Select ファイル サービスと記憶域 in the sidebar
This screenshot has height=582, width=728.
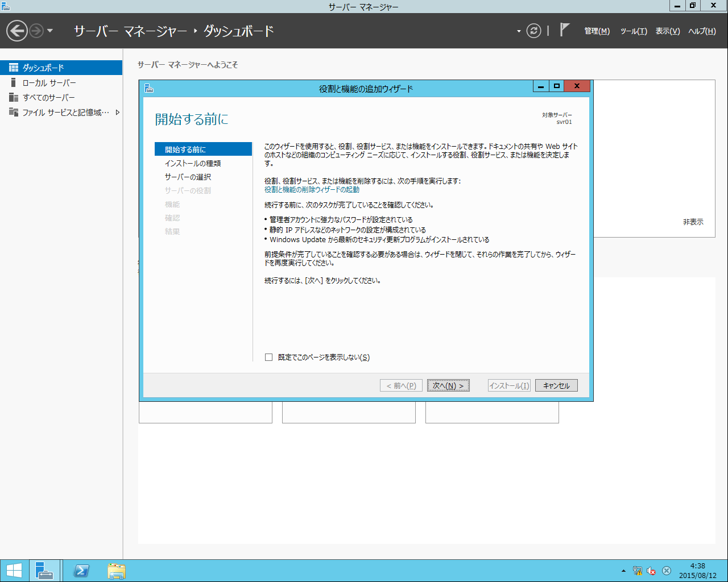[61, 113]
